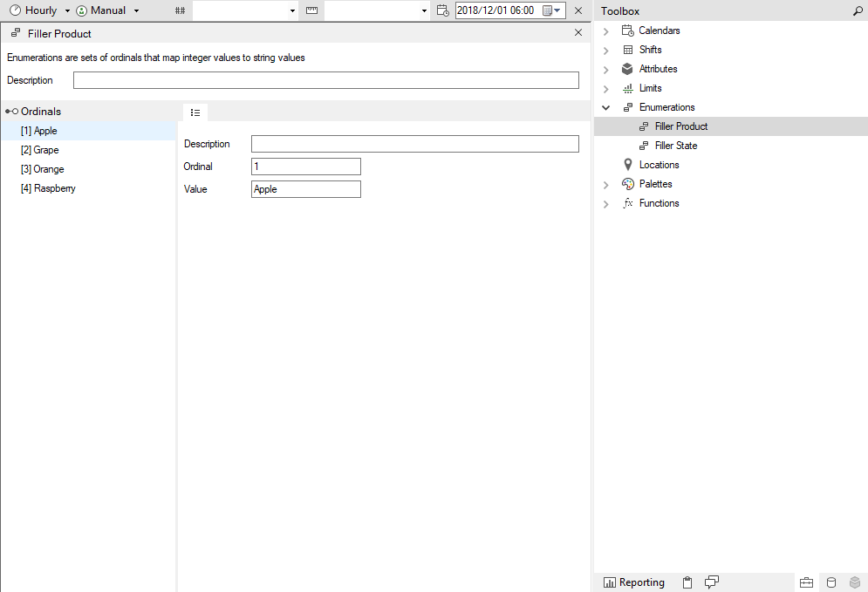Screen dimensions: 868x592
Task: Open the Toolbox search
Action: (858, 10)
